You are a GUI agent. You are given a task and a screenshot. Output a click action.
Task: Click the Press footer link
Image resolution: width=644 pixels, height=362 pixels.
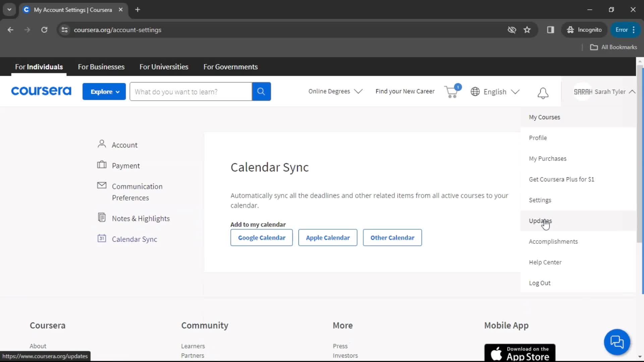pos(340,346)
